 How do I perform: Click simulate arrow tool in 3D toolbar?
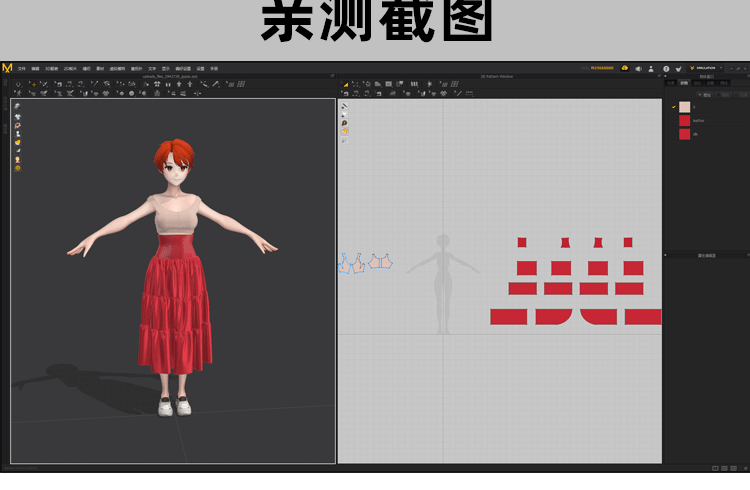point(18,84)
